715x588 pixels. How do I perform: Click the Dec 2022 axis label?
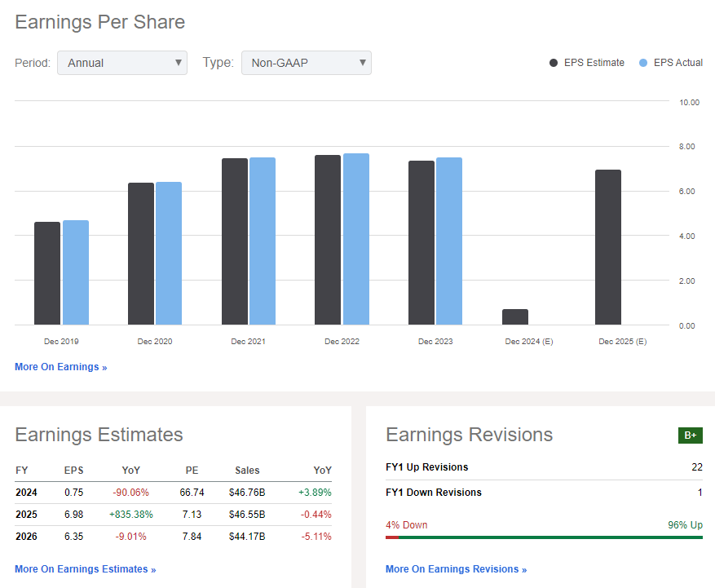(342, 341)
